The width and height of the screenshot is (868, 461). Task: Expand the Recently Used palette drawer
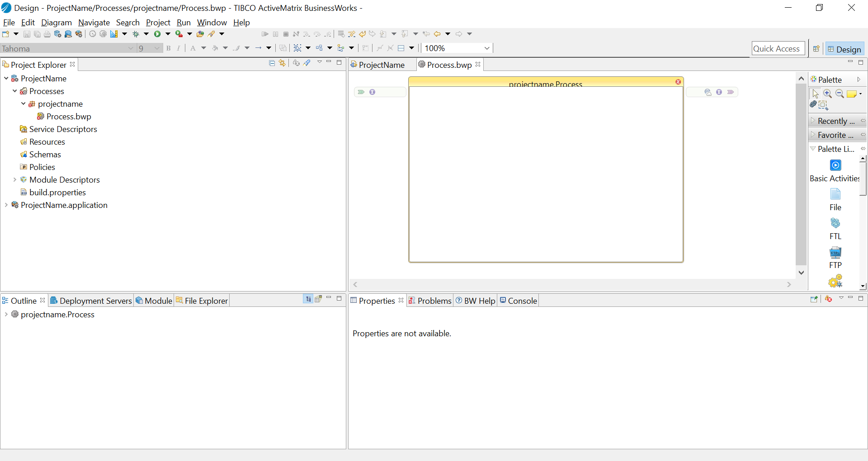pos(835,121)
